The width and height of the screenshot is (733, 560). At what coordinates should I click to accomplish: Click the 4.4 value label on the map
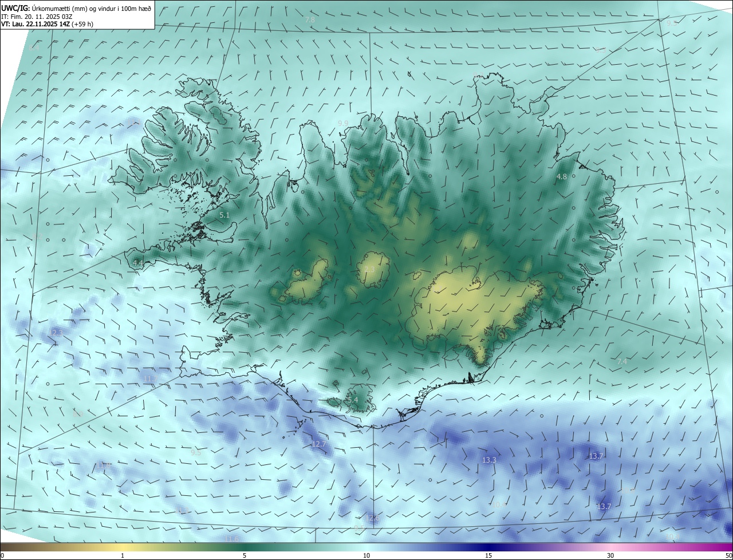click(x=138, y=263)
